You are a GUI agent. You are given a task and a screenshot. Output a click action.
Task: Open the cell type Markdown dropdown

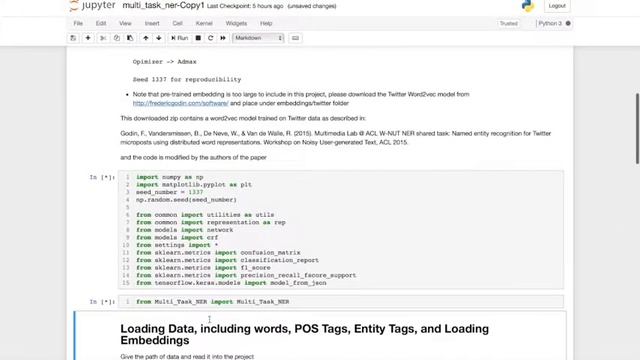tap(258, 38)
